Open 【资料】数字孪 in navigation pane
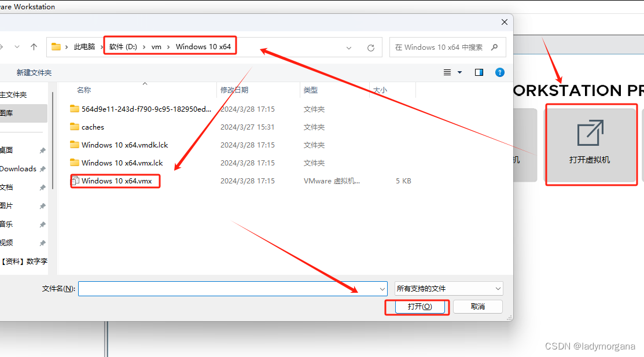The image size is (644, 357). tap(24, 262)
